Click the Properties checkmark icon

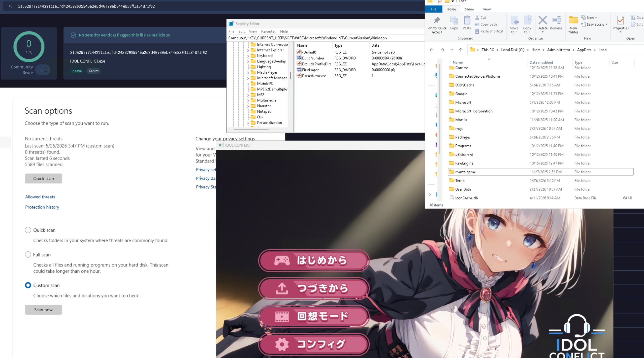pos(620,20)
